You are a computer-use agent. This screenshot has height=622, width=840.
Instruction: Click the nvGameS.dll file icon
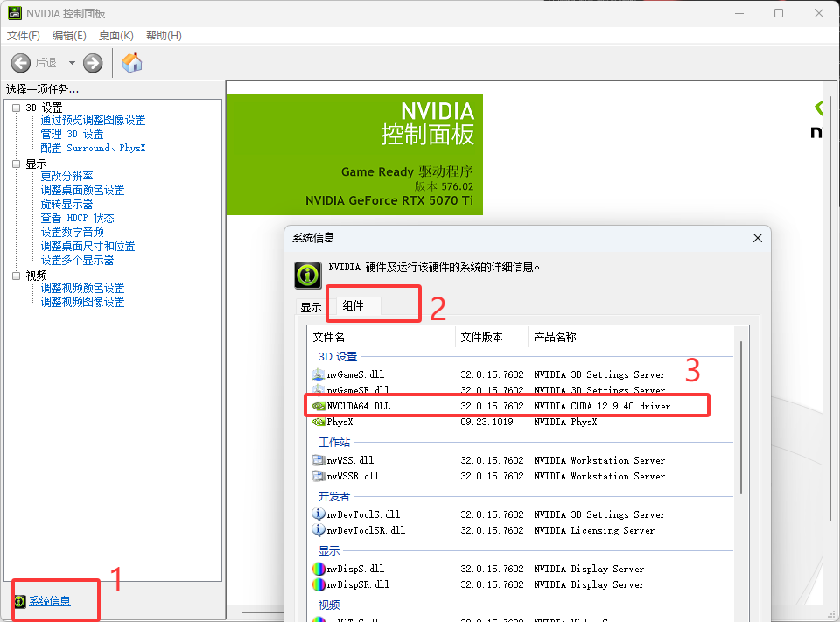click(x=318, y=374)
